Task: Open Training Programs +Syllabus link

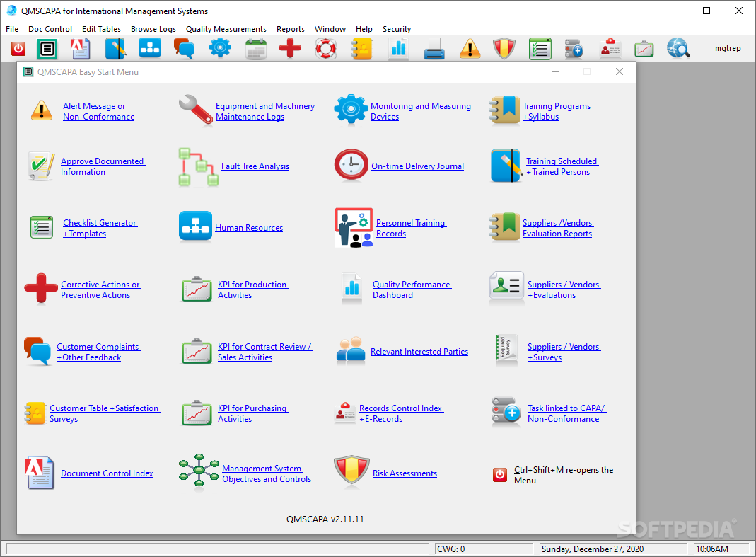Action: [x=557, y=112]
